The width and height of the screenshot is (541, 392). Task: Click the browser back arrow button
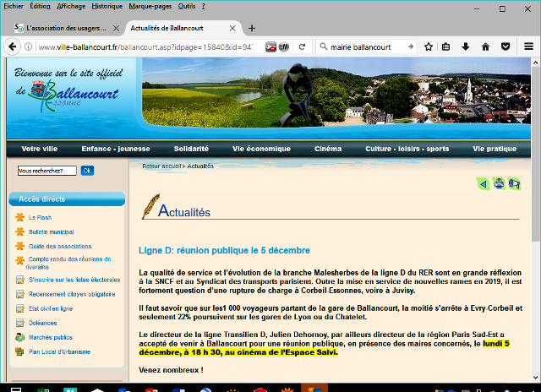point(12,46)
